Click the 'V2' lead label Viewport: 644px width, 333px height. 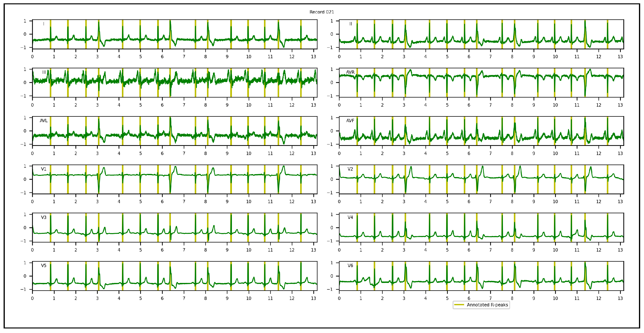(350, 169)
